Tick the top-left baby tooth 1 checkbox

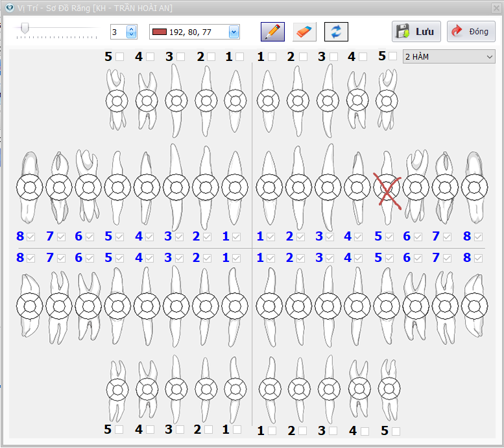click(239, 57)
